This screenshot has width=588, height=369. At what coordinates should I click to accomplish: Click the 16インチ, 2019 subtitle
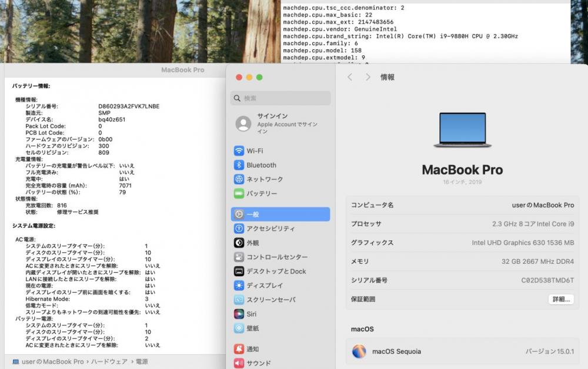coord(462,182)
